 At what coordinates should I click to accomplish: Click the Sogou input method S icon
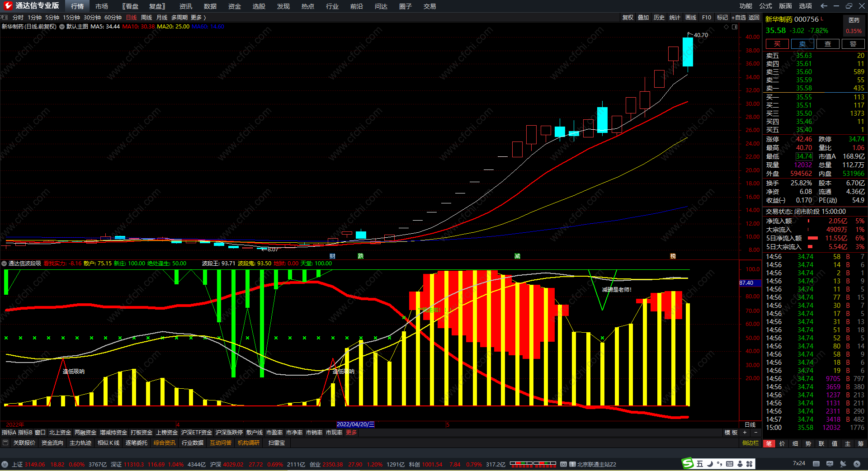coord(688,463)
